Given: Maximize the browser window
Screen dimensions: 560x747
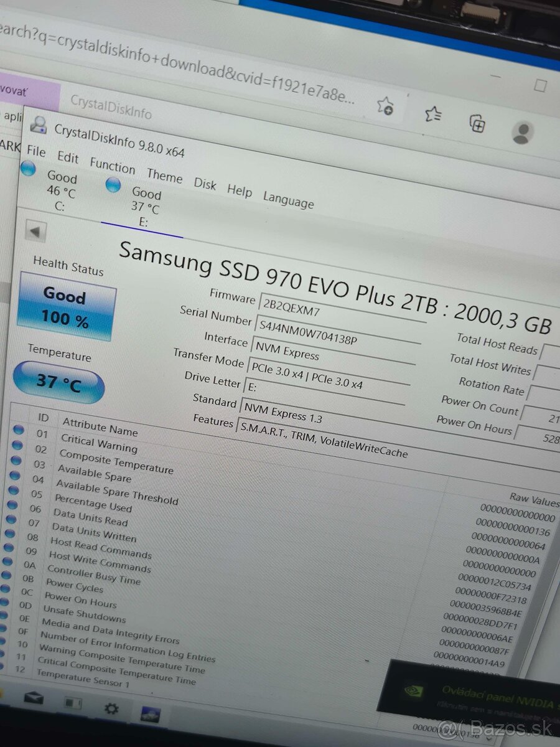Looking at the screenshot, I should [540, 85].
